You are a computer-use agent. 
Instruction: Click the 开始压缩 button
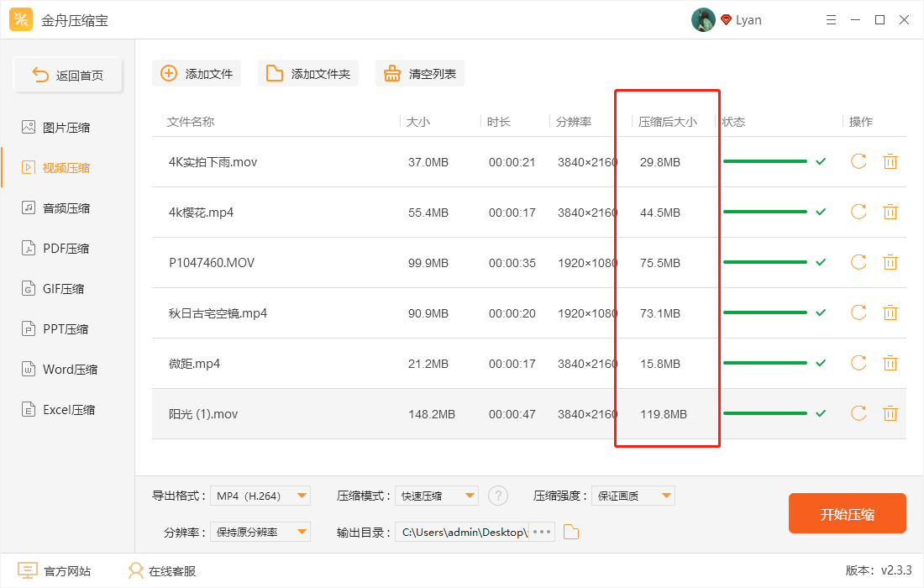pyautogui.click(x=847, y=513)
